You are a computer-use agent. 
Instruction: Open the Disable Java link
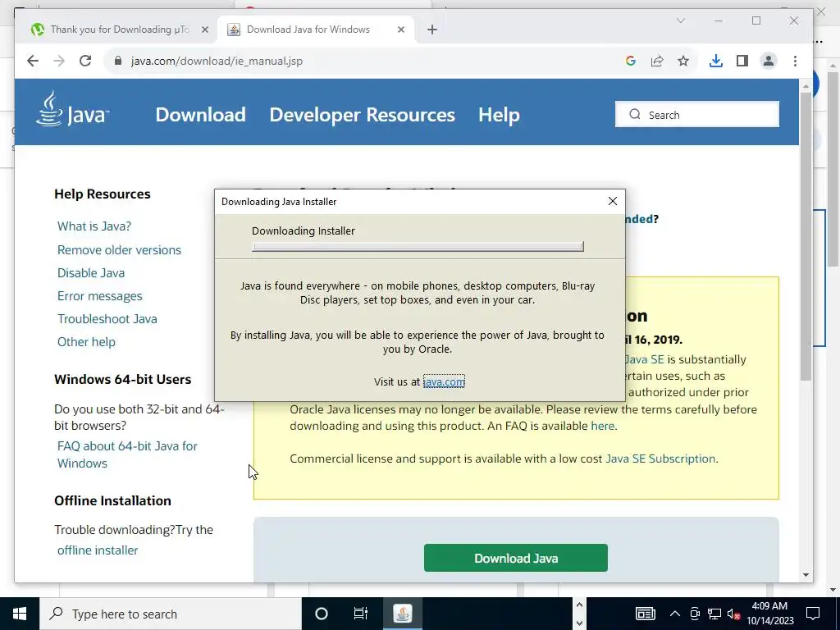point(91,272)
